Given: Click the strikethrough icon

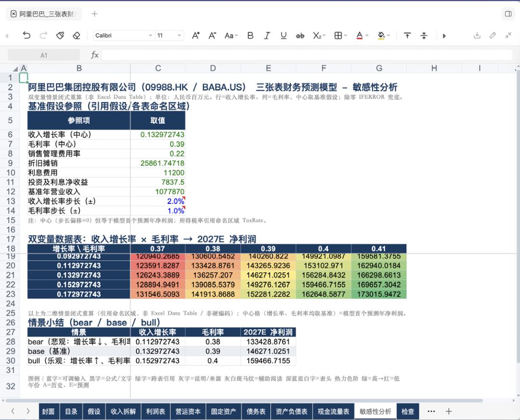Looking at the screenshot, I should (x=300, y=36).
